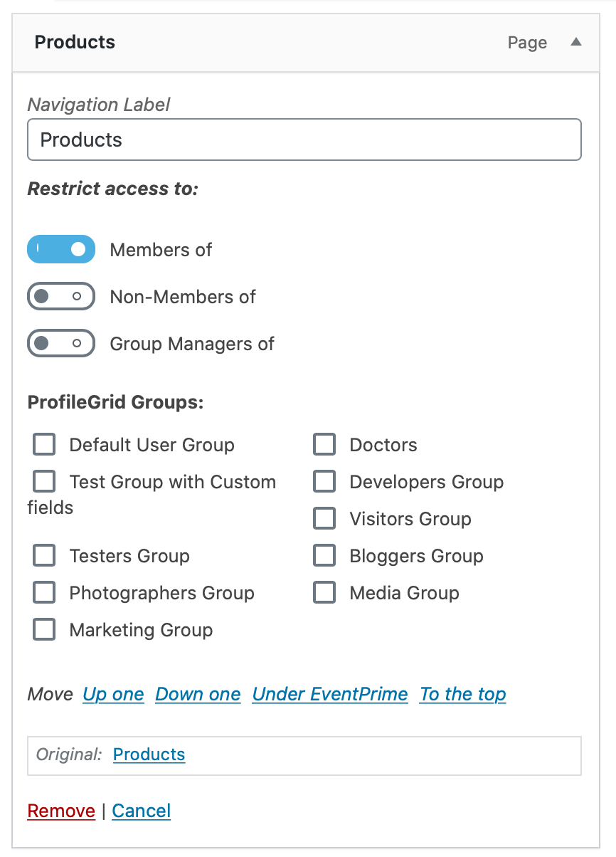Edit the Navigation Label text field
The height and width of the screenshot is (857, 616).
pyautogui.click(x=304, y=140)
